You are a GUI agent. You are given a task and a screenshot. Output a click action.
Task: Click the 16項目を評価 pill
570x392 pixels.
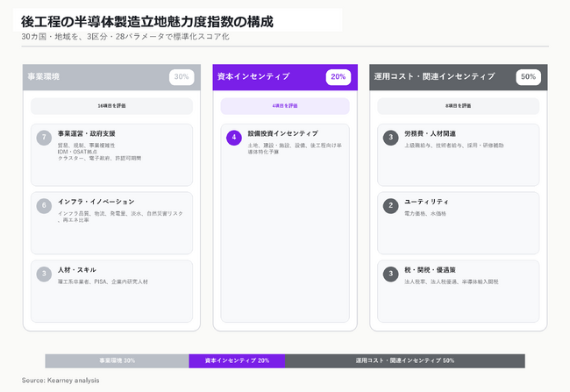point(111,106)
